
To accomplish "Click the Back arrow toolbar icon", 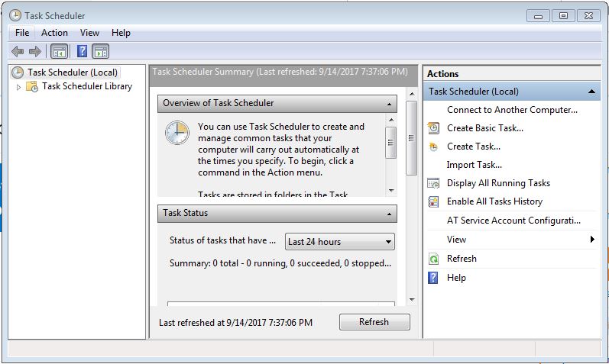I will coord(18,51).
